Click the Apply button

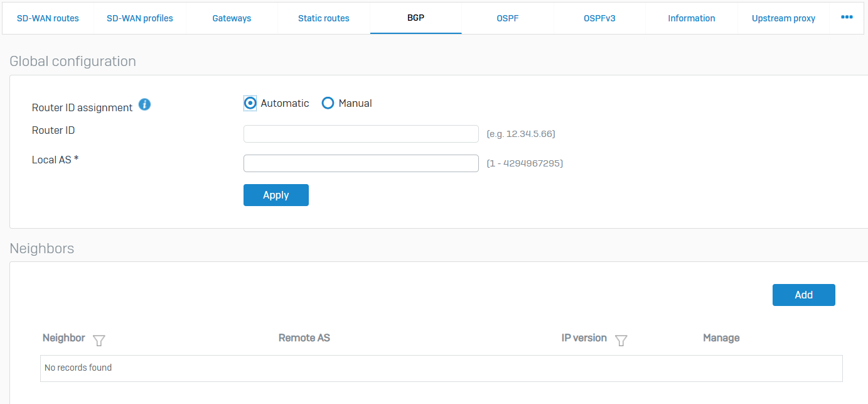[276, 195]
